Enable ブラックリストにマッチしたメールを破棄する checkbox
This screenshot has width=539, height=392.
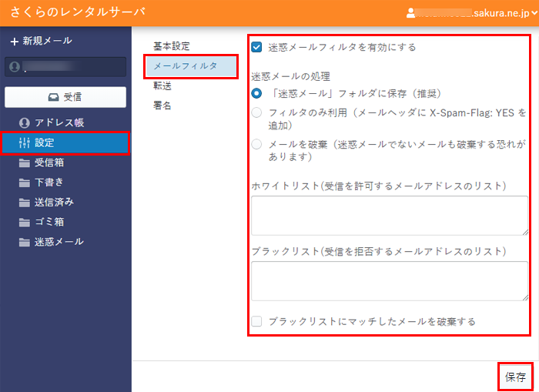(256, 321)
